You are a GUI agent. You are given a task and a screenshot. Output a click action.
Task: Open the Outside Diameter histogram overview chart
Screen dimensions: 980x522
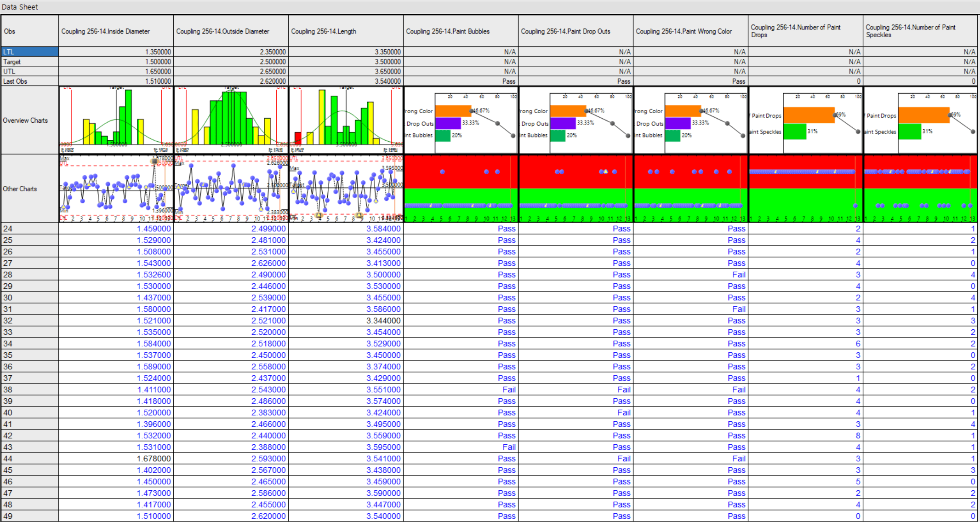[x=231, y=120]
